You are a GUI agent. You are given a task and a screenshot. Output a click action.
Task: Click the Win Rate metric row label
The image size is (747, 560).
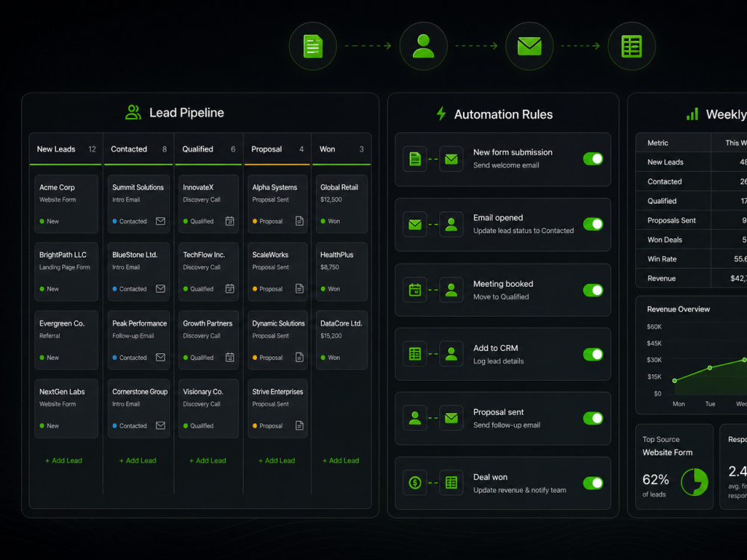(x=662, y=259)
